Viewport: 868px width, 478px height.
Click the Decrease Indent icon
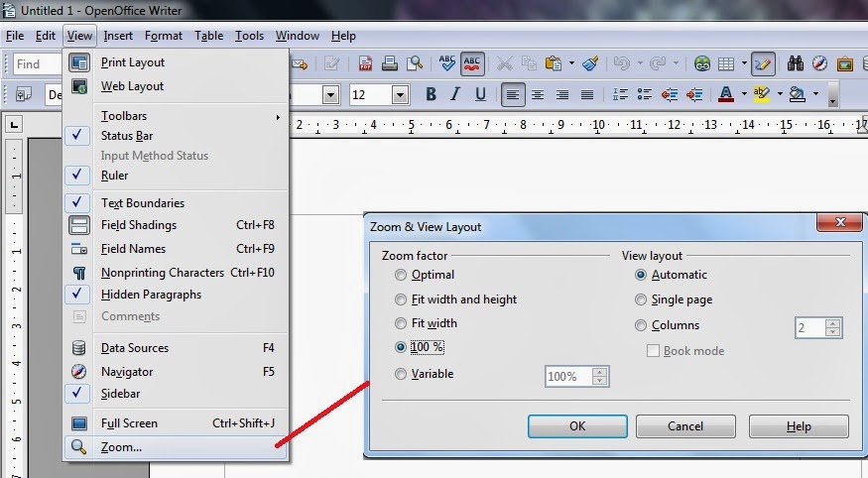670,94
